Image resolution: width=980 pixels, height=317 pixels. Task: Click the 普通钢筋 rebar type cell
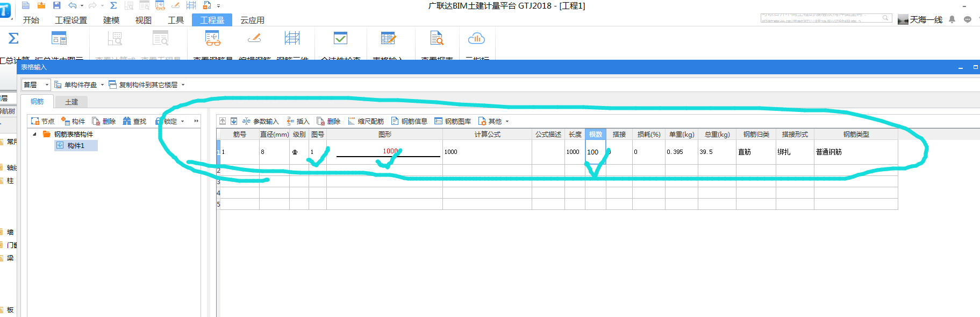pos(856,152)
